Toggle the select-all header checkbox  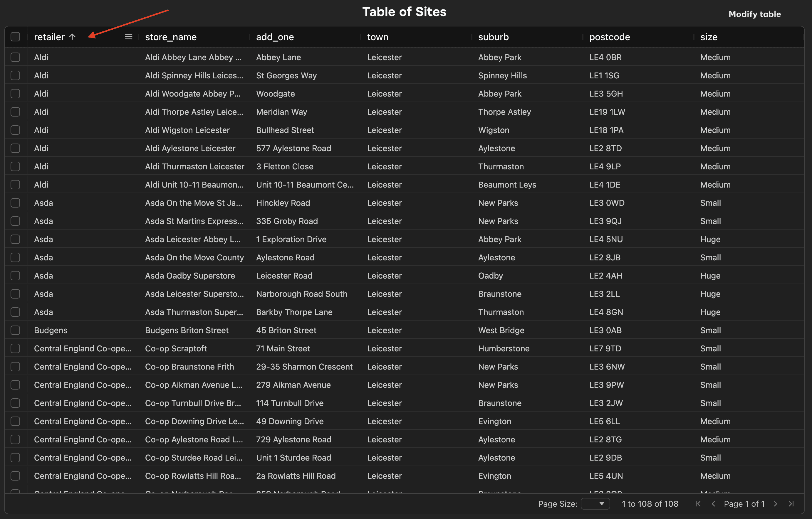tap(15, 37)
